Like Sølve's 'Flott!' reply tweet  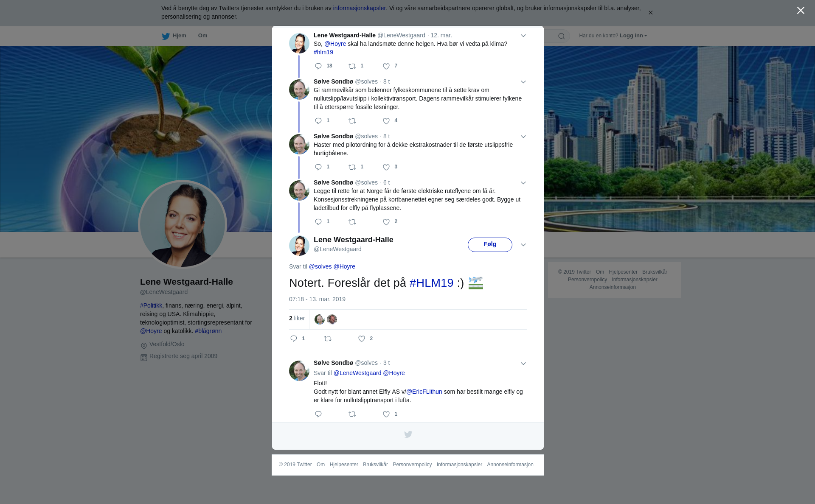click(386, 414)
